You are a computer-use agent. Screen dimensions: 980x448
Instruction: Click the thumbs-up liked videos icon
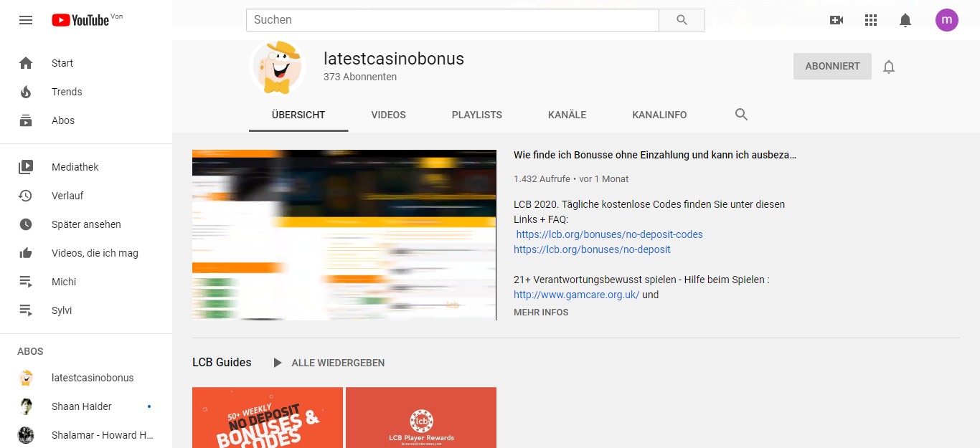[x=26, y=253]
